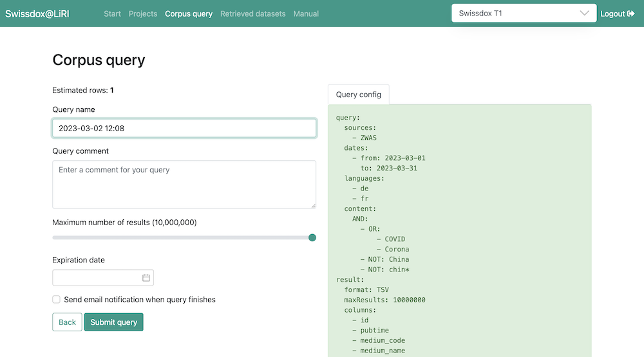The image size is (644, 357).
Task: Open Retrieved datasets from the navbar
Action: pos(252,14)
